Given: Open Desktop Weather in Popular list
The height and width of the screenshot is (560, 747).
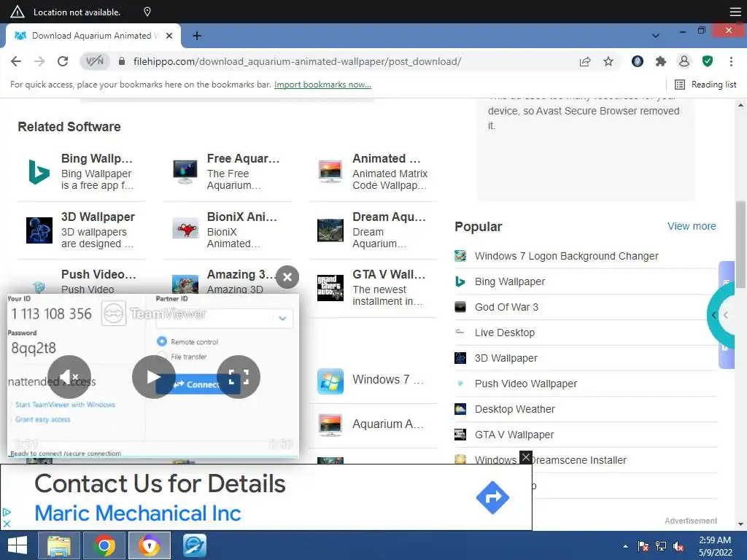Looking at the screenshot, I should click(514, 410).
